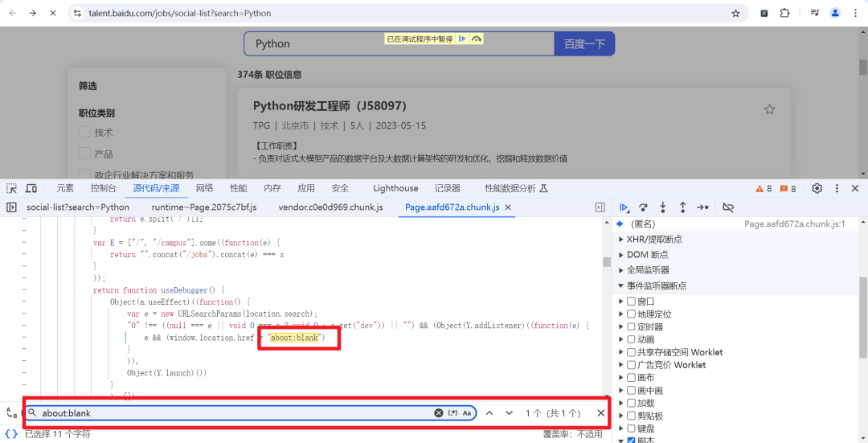This screenshot has height=443, width=868.
Task: Expand the 画中画 event category
Action: [620, 391]
